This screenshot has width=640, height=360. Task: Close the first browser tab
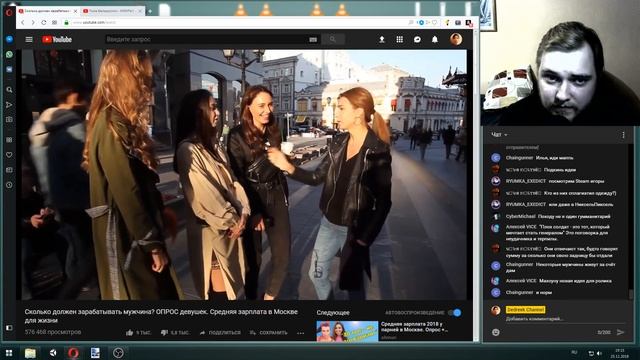point(75,11)
